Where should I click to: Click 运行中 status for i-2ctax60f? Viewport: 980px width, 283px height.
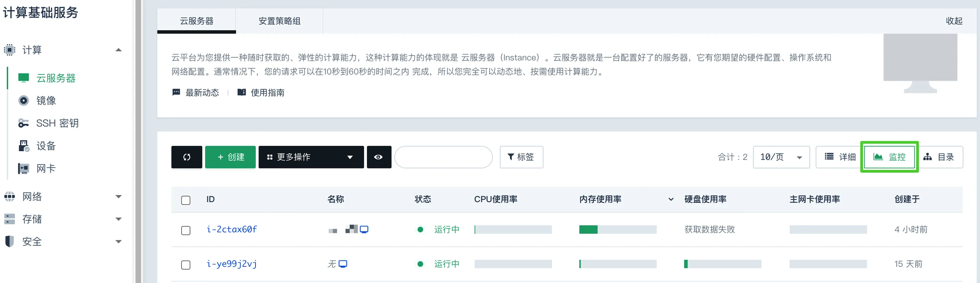(447, 229)
